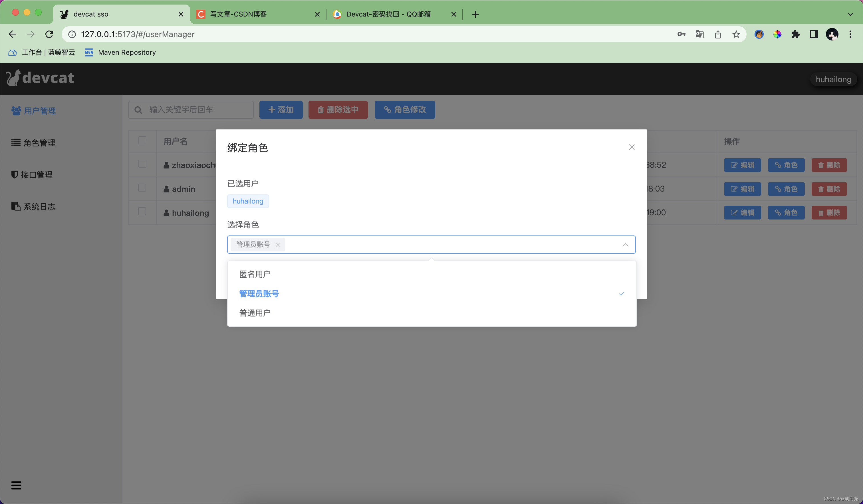
Task: Click the share page icon in address bar
Action: pyautogui.click(x=718, y=34)
